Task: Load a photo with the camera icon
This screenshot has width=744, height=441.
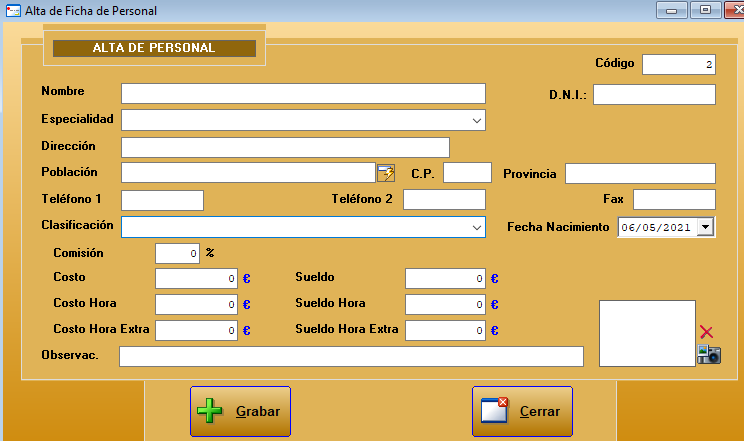Action: click(x=709, y=355)
